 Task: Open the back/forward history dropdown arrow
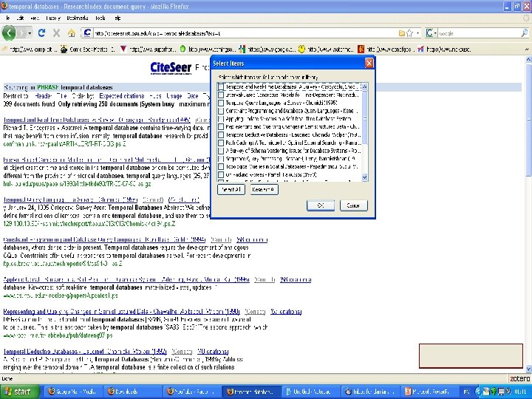pyautogui.click(x=30, y=33)
